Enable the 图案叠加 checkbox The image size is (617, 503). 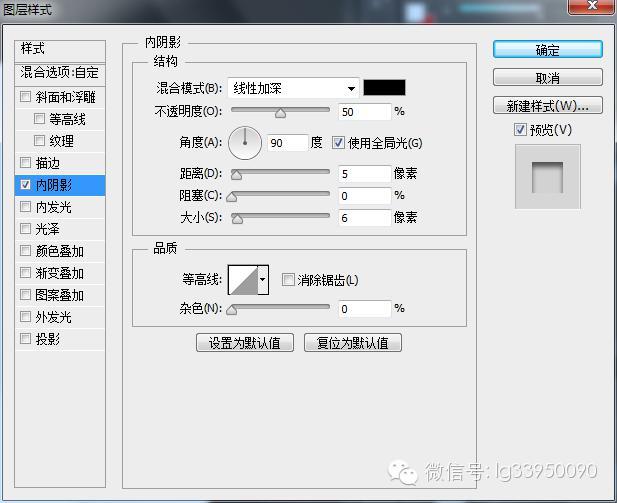point(26,295)
